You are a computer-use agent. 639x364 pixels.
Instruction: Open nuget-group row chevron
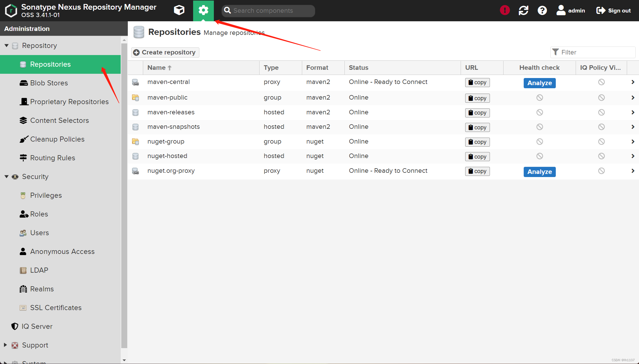coord(633,142)
